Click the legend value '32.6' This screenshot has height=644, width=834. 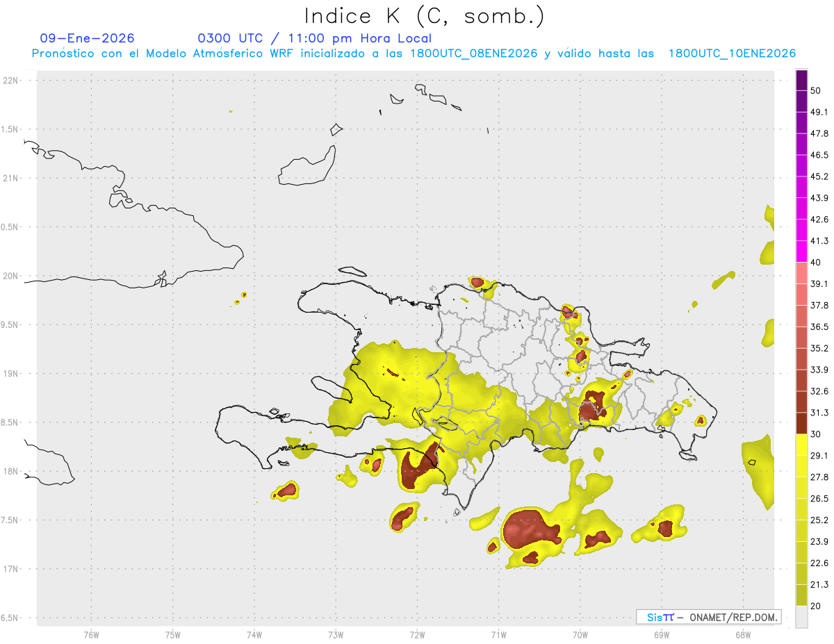click(x=819, y=391)
